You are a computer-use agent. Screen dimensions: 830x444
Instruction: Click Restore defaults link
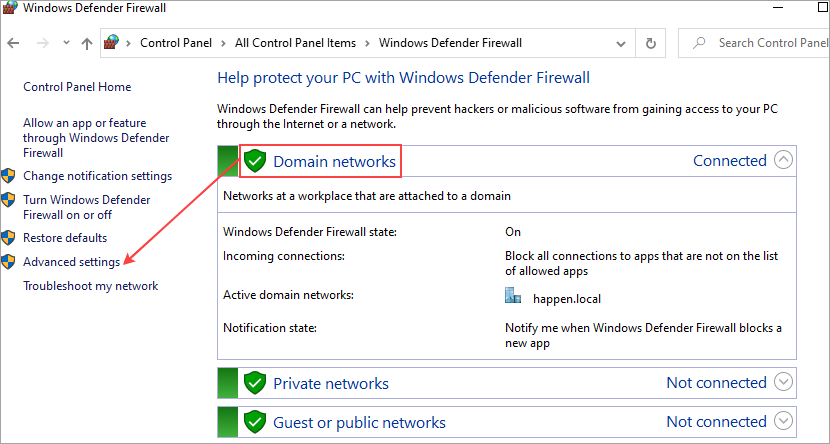pos(65,238)
